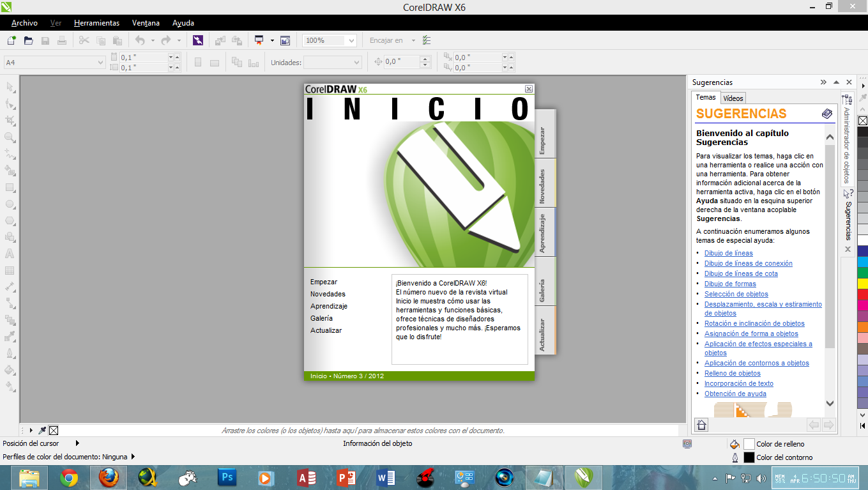Click the Import icon in the toolbar
Viewport: 868px width, 490px height.
(220, 40)
